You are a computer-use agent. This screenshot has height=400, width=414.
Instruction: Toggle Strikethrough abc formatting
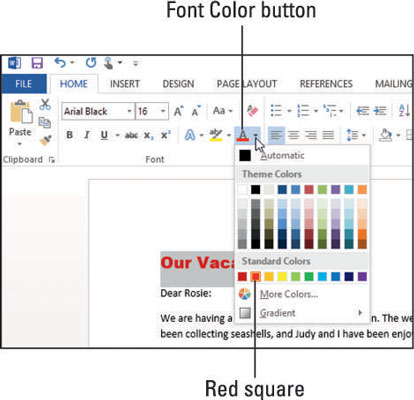click(131, 135)
